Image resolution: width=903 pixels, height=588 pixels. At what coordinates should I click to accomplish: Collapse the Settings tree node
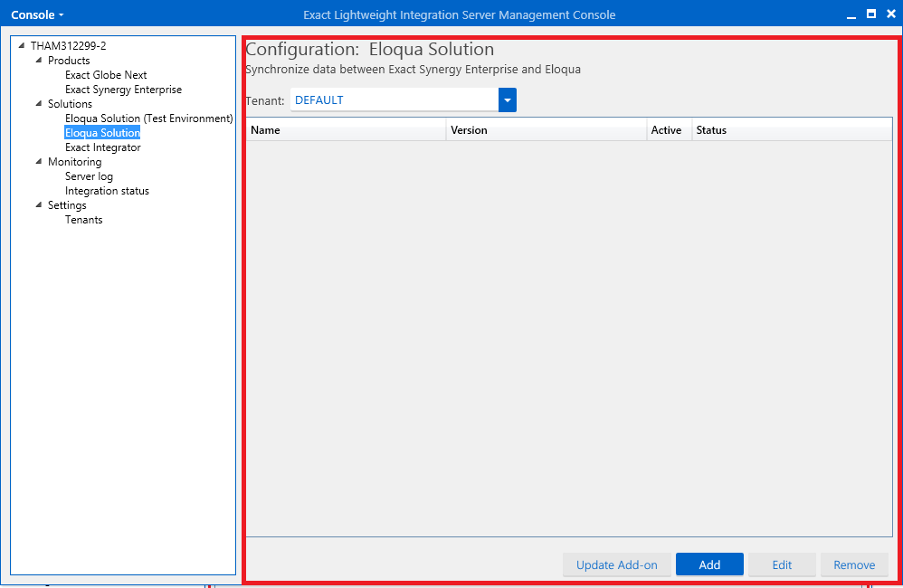[39, 205]
